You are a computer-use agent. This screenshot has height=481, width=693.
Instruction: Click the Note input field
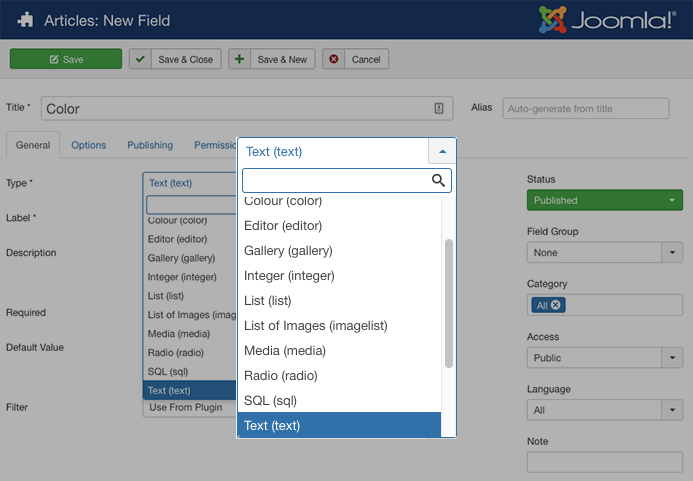(605, 462)
